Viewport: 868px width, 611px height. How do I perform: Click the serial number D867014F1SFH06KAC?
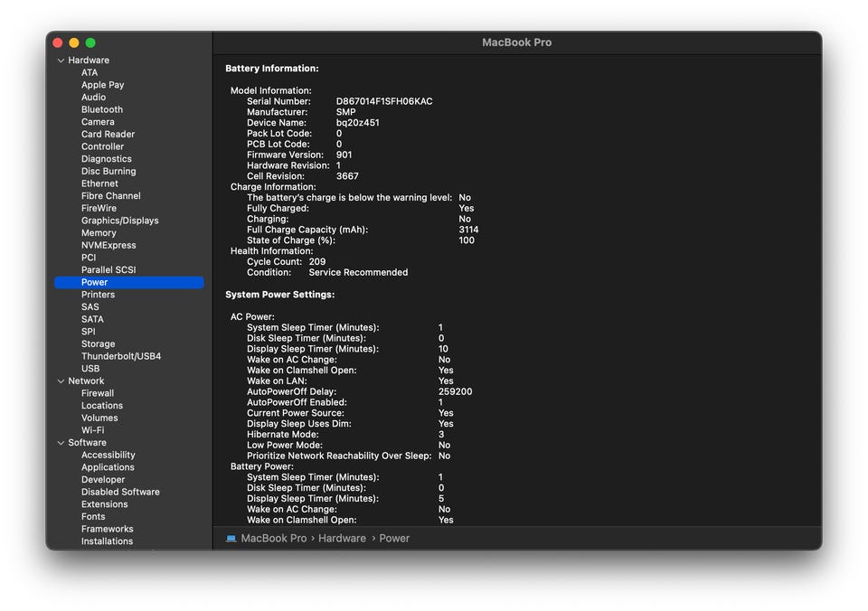384,101
